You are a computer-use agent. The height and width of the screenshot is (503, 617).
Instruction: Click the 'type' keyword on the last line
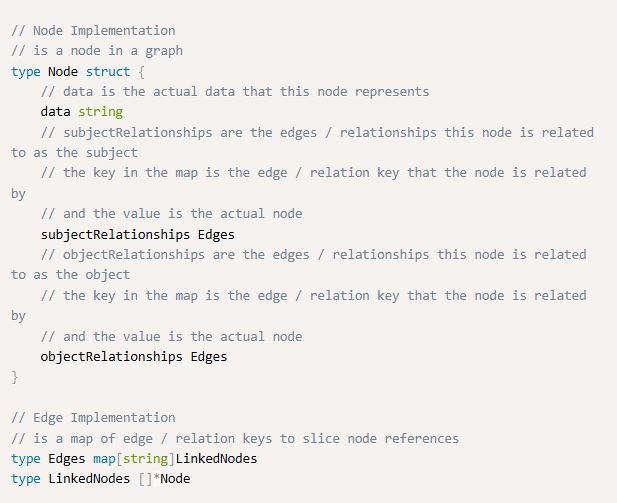(x=26, y=479)
